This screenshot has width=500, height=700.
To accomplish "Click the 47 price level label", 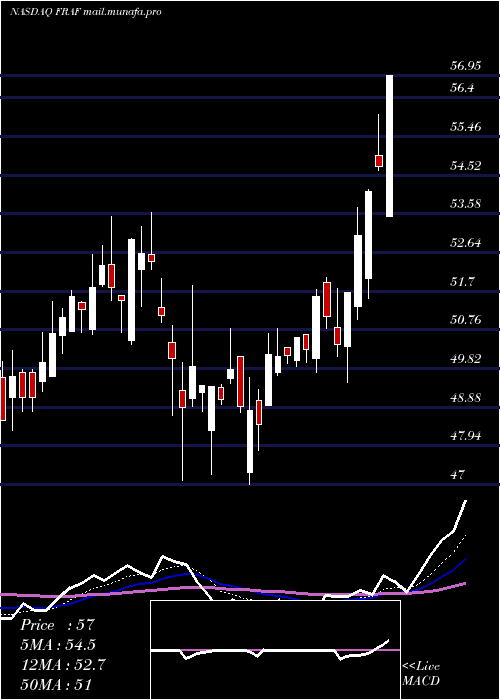I will tap(458, 474).
